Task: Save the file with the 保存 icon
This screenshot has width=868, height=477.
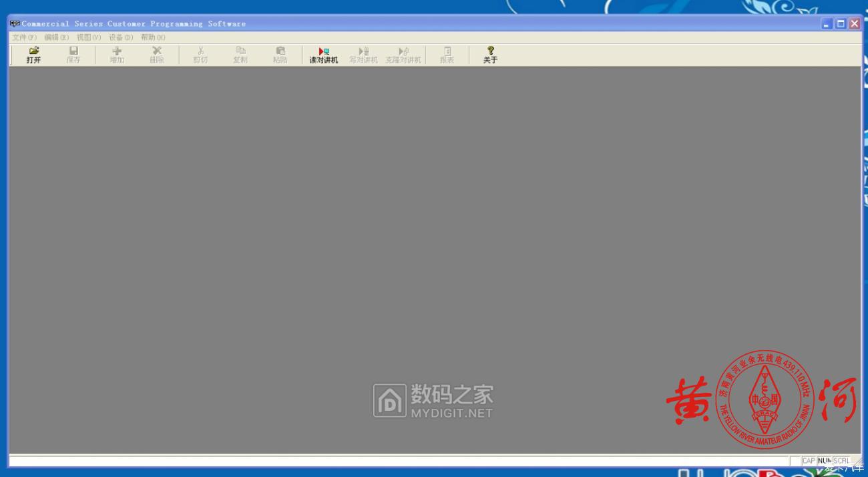Action: (x=73, y=55)
